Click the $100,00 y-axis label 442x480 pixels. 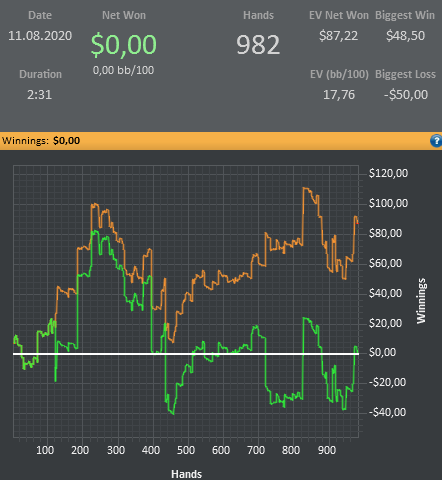[388, 203]
